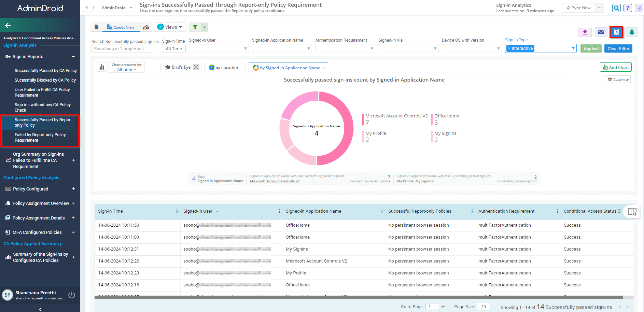Remove the Interactive tag from Sign-in Type
Image resolution: width=644 pixels, height=312 pixels.
tap(509, 48)
